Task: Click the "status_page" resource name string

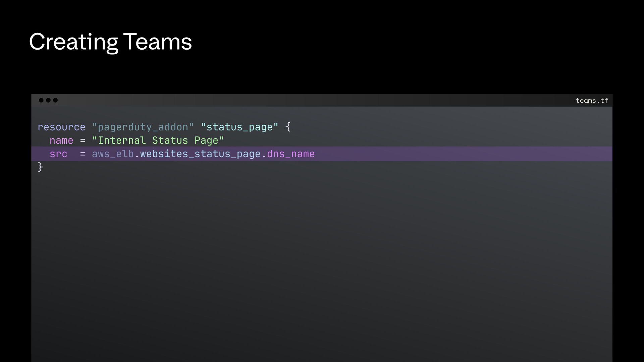Action: (239, 127)
